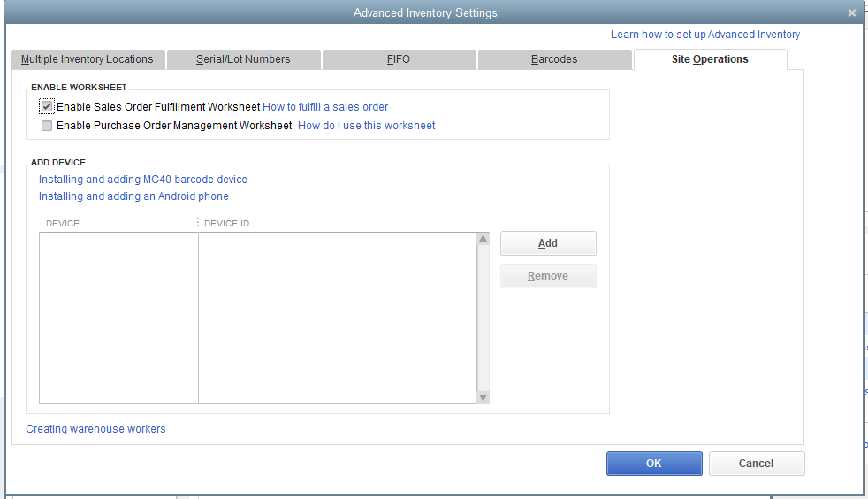Viewport: 868px width, 499px height.
Task: Open the Serial/Lot Numbers tab
Action: (x=243, y=59)
